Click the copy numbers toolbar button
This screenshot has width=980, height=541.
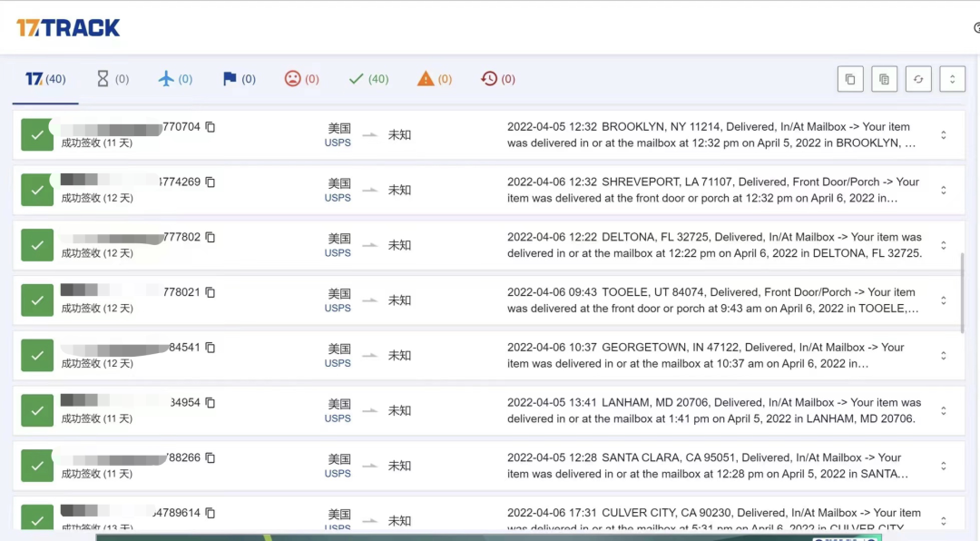[850, 79]
